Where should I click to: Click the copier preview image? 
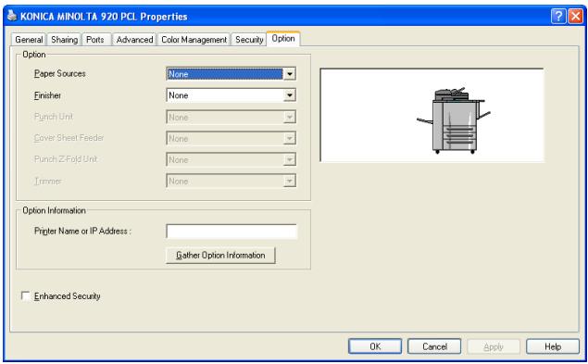coord(432,115)
